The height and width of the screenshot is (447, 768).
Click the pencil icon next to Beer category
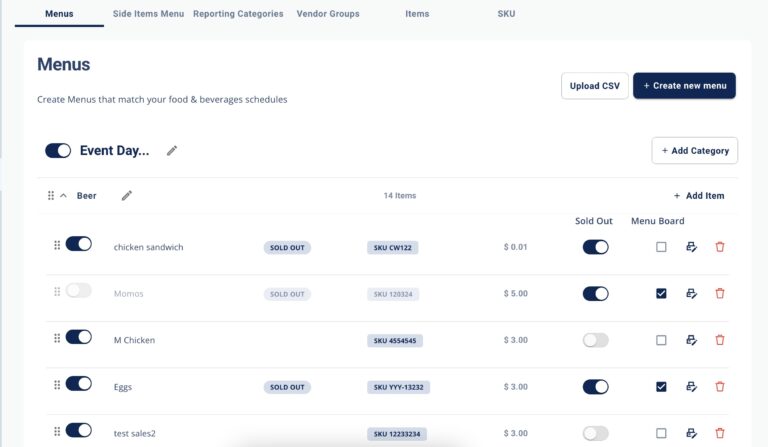[x=127, y=196]
